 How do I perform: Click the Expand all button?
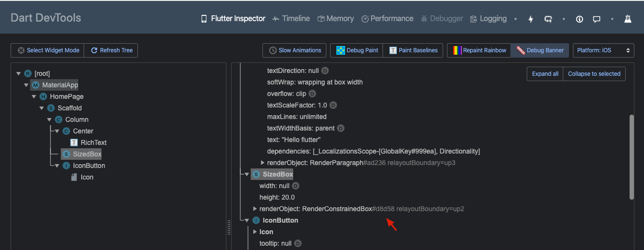(545, 74)
